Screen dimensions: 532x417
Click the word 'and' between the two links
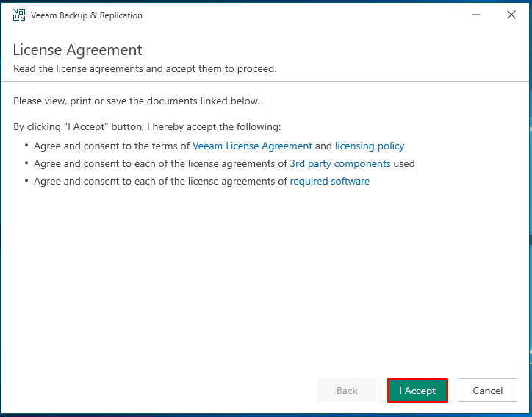point(323,146)
